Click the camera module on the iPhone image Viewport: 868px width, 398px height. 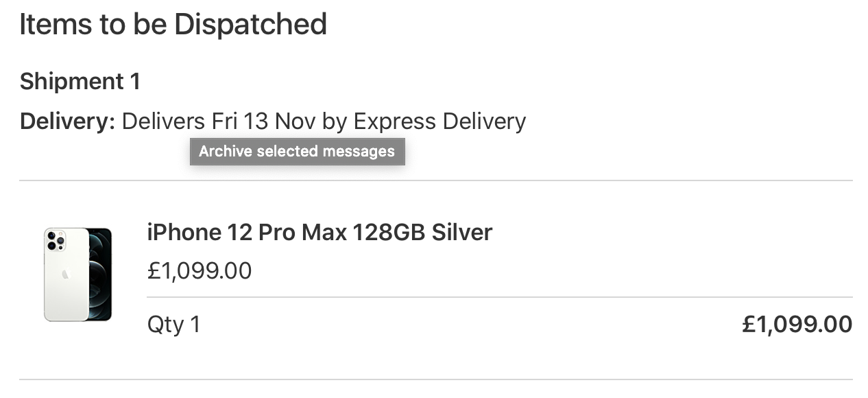(x=56, y=240)
